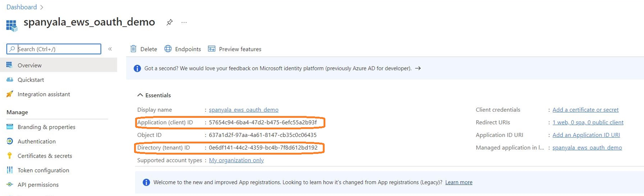This screenshot has width=644, height=196.
Task: Click the feedback banner info icon
Action: click(138, 68)
